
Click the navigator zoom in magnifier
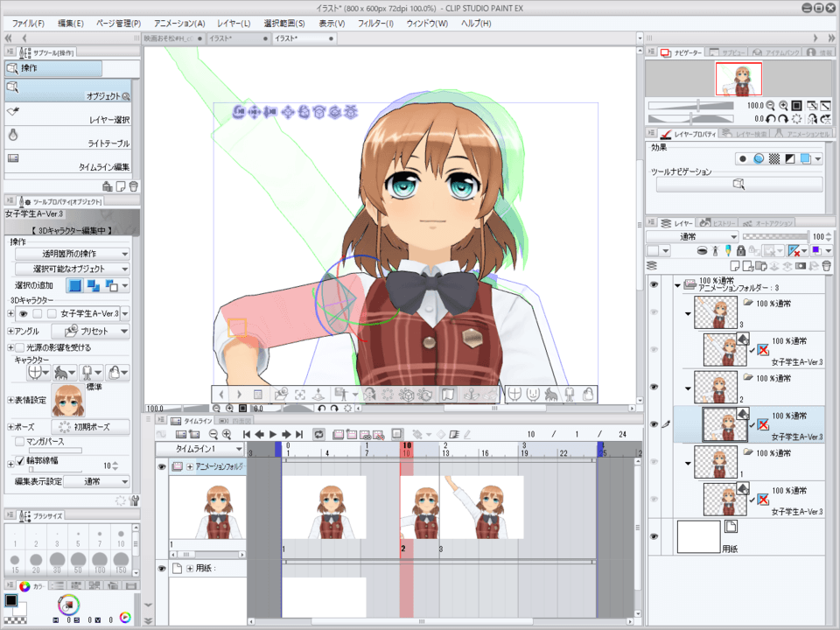coord(783,105)
